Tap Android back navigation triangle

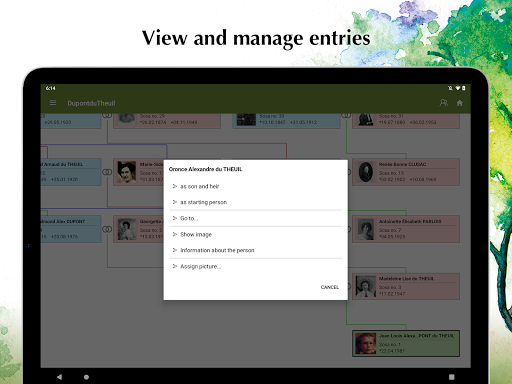point(59,377)
